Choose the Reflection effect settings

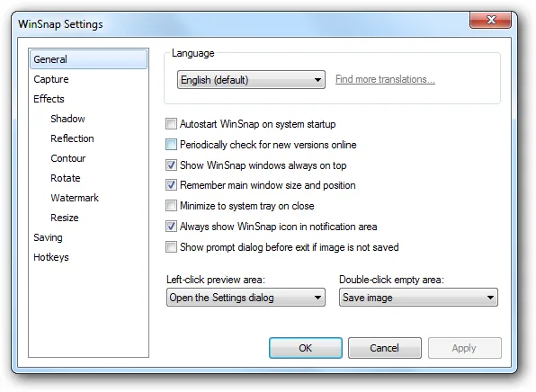[72, 138]
